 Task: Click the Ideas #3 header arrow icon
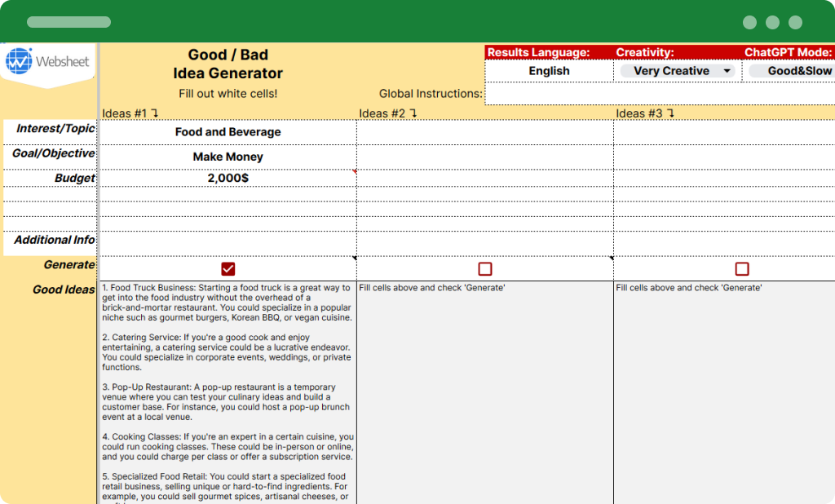coord(670,114)
